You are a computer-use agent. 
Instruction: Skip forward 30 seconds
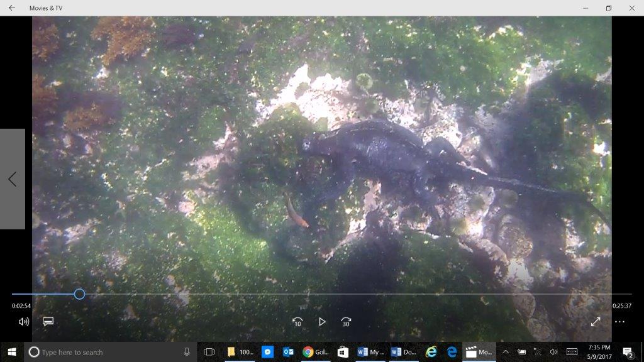pyautogui.click(x=346, y=322)
